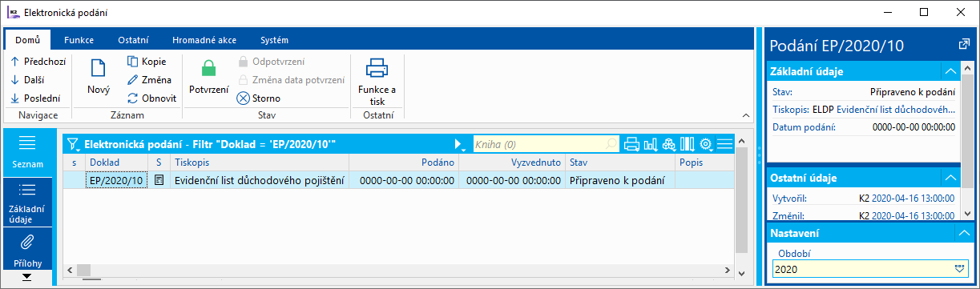Collapse the Ostatní údaje panel section
Image resolution: width=980 pixels, height=289 pixels.
tap(951, 178)
